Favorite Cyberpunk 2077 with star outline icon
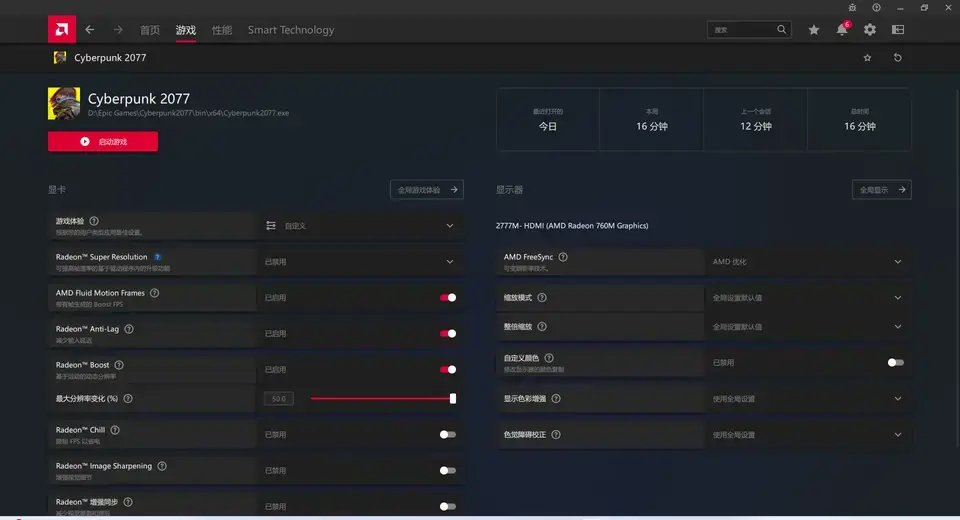960x520 pixels. point(868,58)
